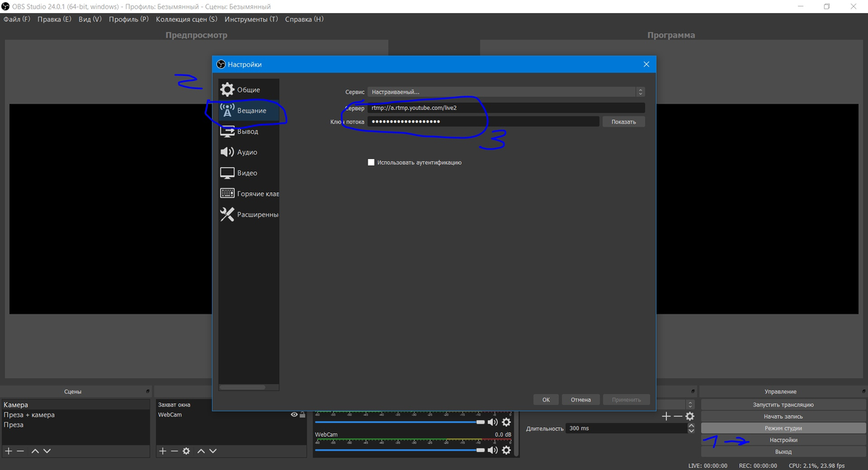
Task: Add a new source with plus icon
Action: tap(163, 450)
